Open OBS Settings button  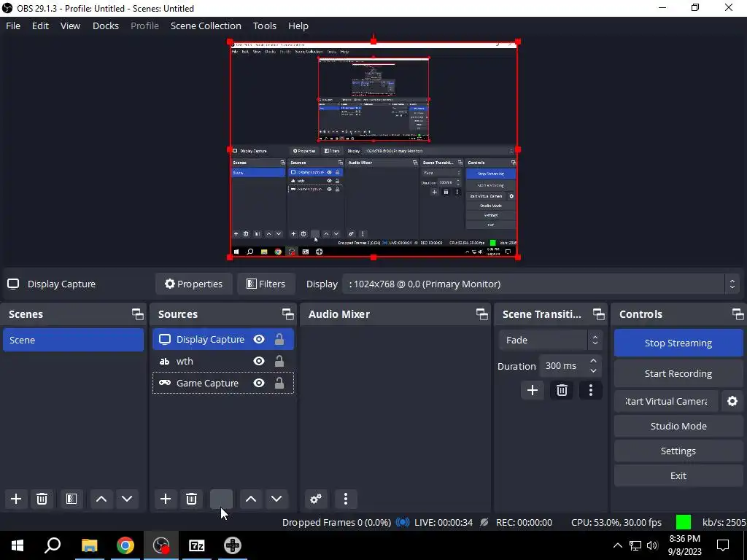pyautogui.click(x=678, y=451)
